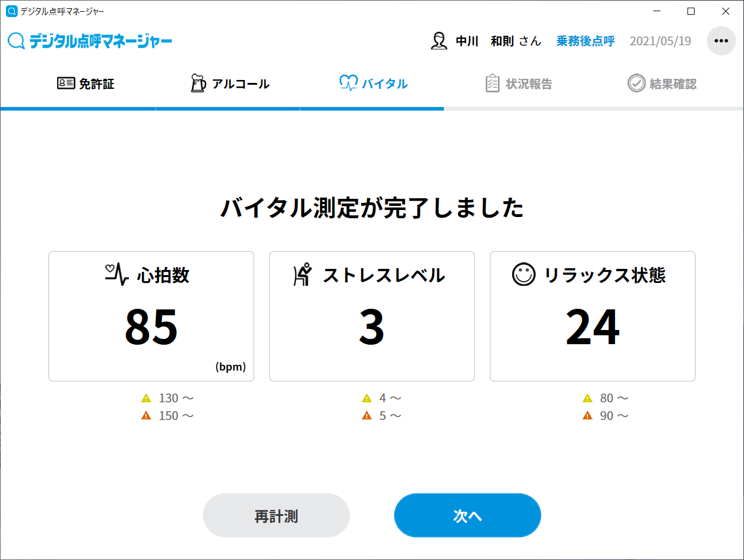Image resolution: width=744 pixels, height=560 pixels.
Task: Click the clipboard status report icon
Action: coord(492,84)
